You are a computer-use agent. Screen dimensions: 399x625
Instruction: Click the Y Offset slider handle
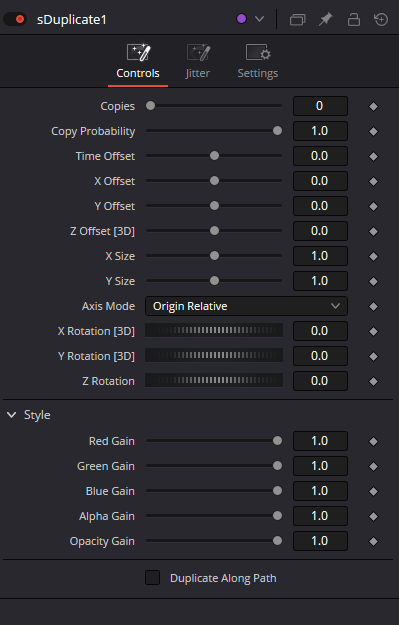pyautogui.click(x=214, y=206)
